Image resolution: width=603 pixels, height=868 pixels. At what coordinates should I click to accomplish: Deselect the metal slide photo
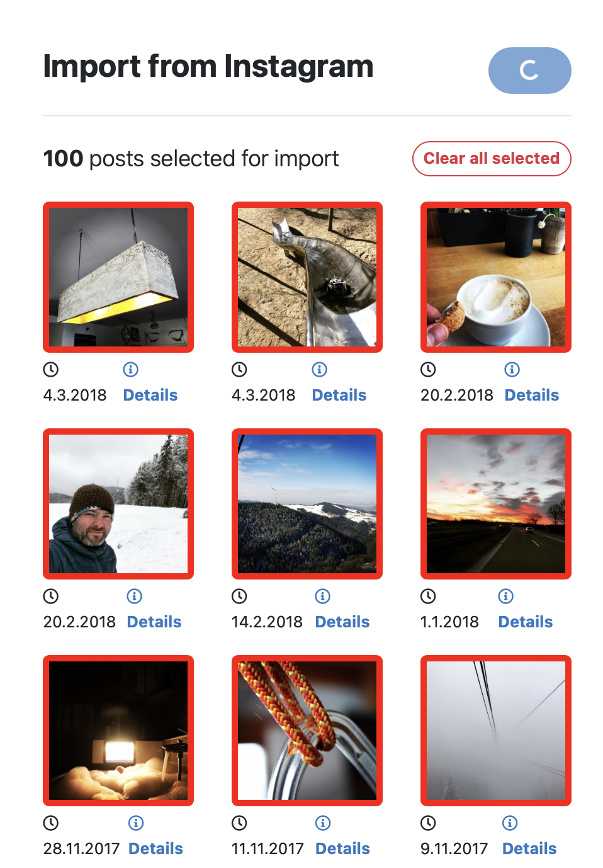coord(307,277)
